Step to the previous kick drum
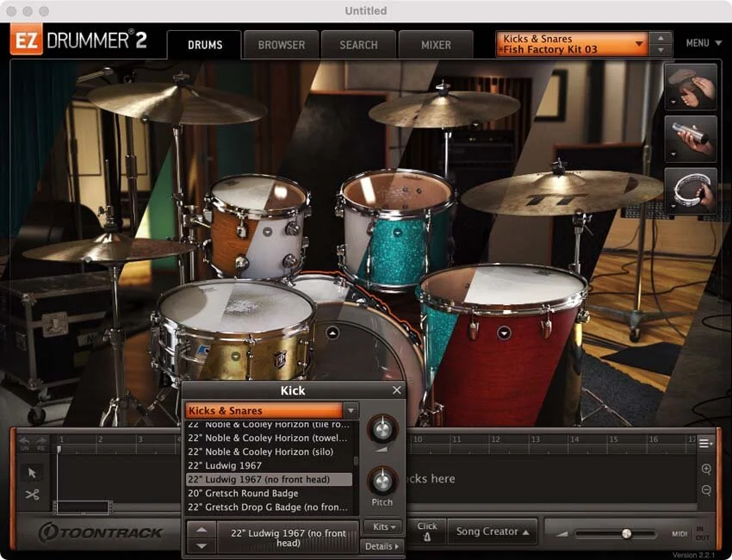 coord(202,529)
